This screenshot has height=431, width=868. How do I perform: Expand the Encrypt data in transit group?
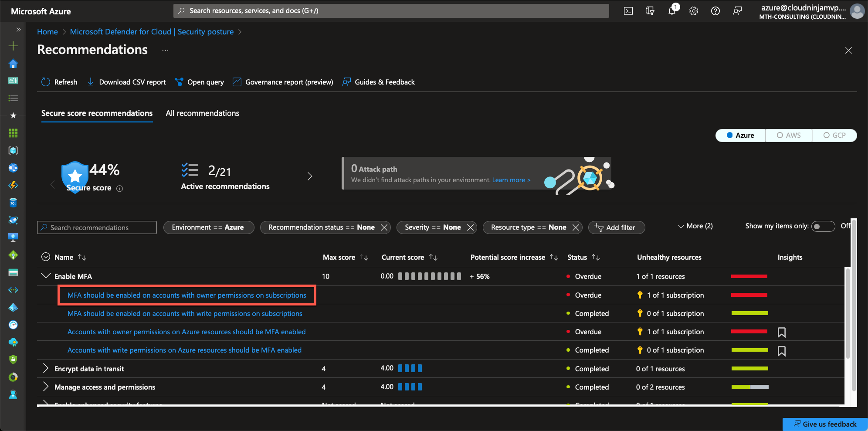[x=46, y=369]
